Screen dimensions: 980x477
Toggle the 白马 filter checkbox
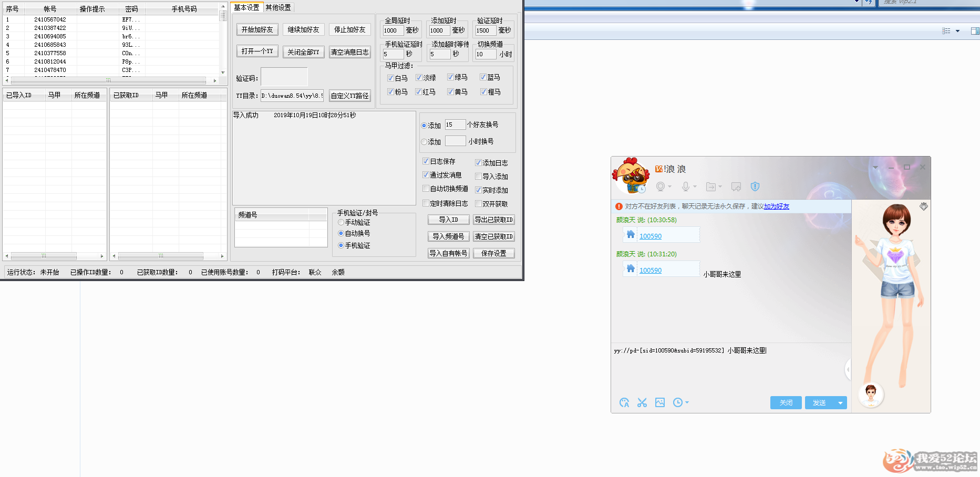tap(390, 78)
